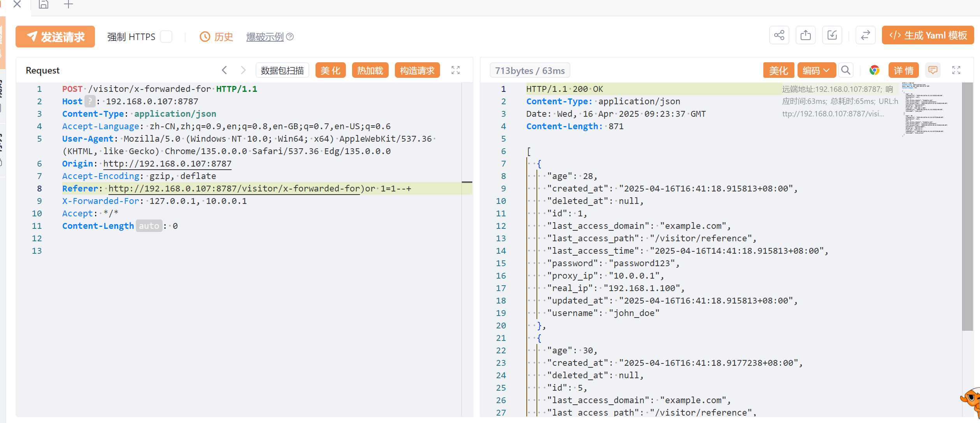The image size is (980, 423).
Task: Open response search magnifier
Action: click(845, 70)
